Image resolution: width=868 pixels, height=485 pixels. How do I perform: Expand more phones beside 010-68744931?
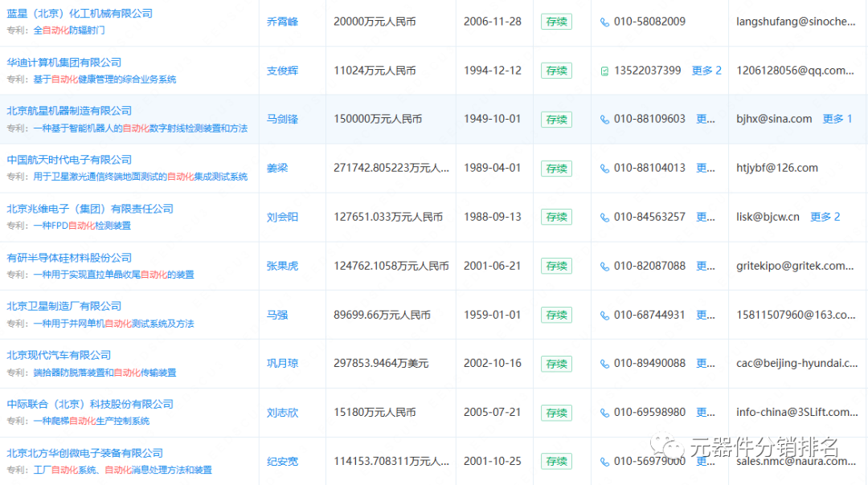tap(706, 315)
